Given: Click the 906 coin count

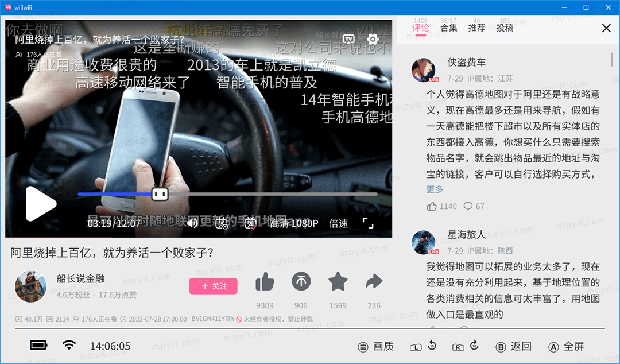Looking at the screenshot, I should point(301,305).
